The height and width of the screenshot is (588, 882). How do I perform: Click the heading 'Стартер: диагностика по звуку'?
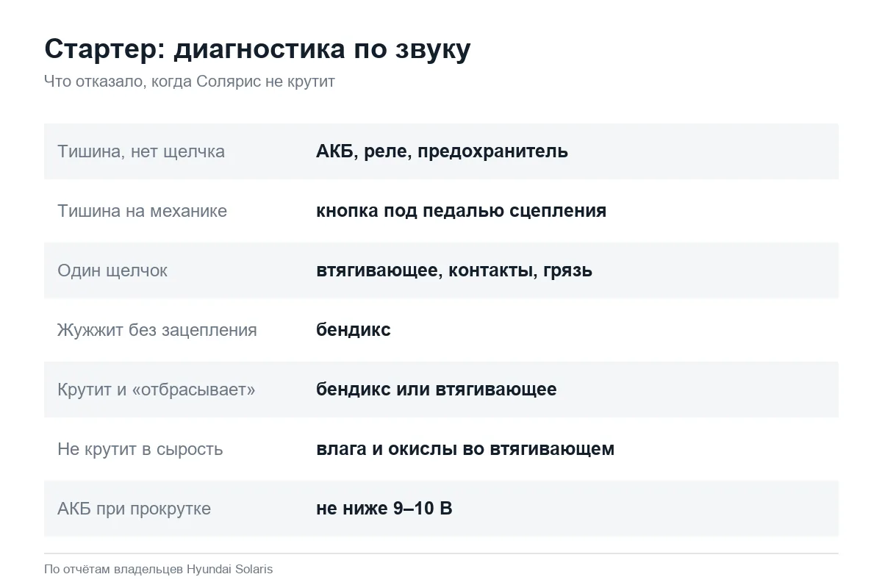pyautogui.click(x=257, y=49)
